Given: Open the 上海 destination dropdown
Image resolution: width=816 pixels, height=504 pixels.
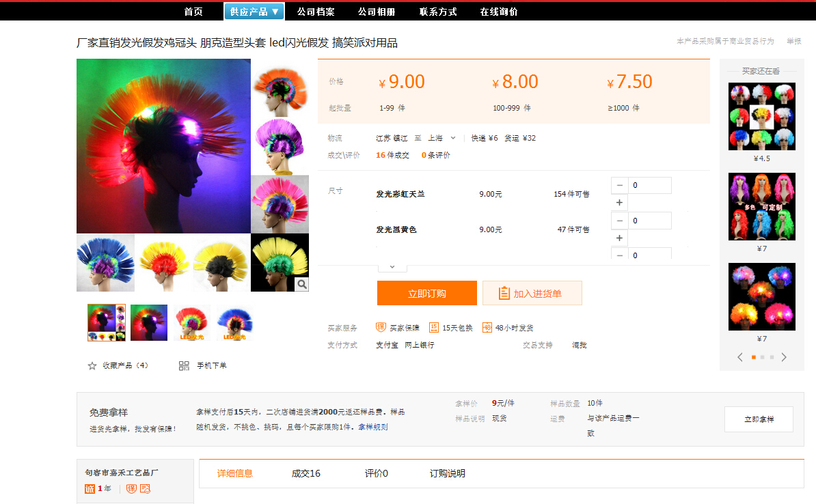Looking at the screenshot, I should tap(442, 138).
